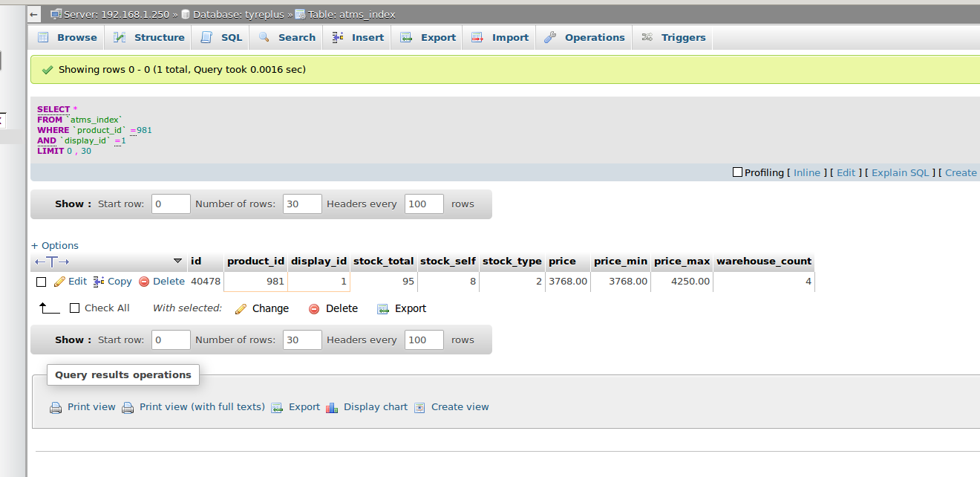Open the sort dropdown triangle in header
The height and width of the screenshot is (477, 980).
point(177,262)
